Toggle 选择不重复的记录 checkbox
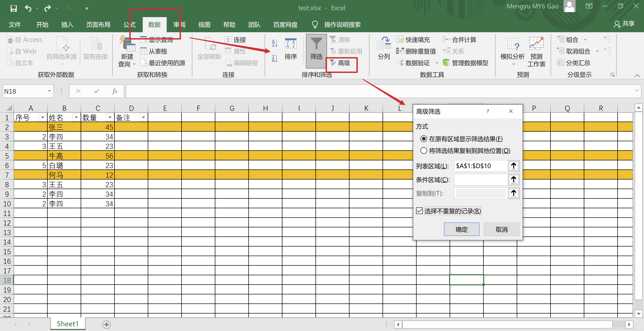Screen dimensions: 644x331 click(x=419, y=211)
